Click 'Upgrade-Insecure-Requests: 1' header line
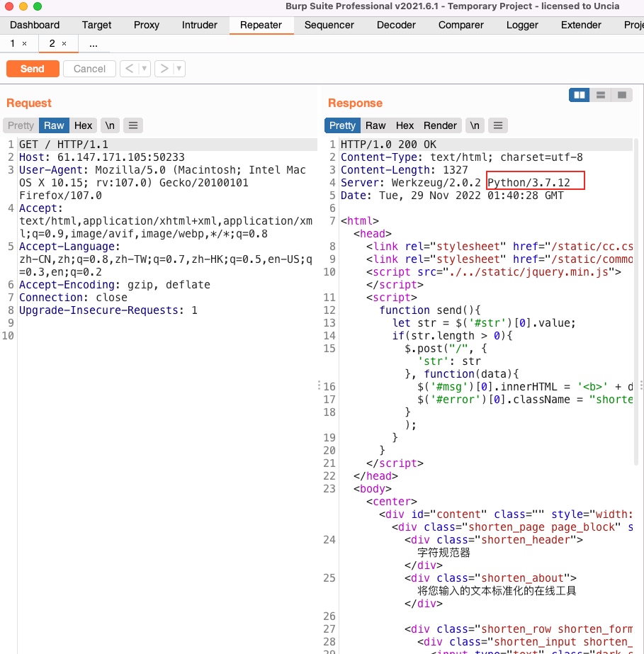The image size is (644, 654). [108, 310]
